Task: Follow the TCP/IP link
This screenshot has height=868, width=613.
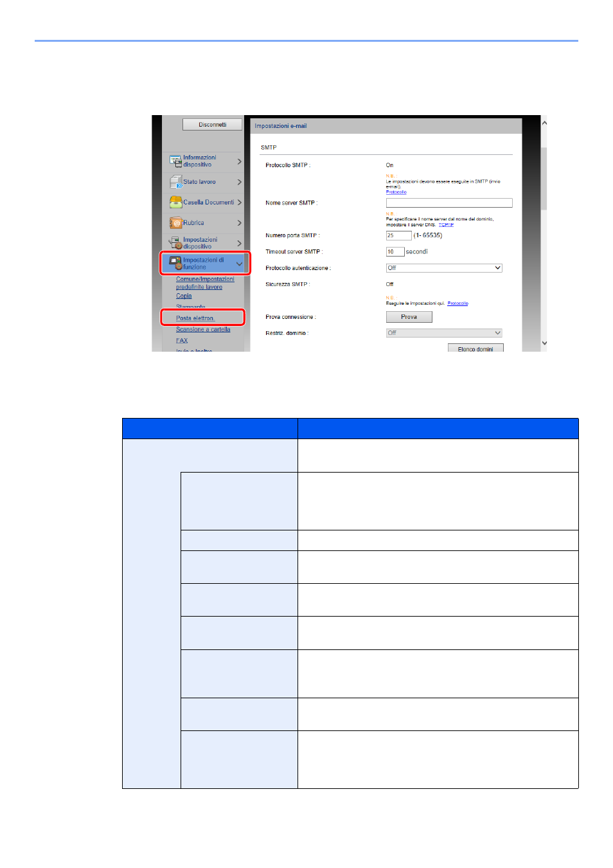Action: tap(446, 224)
